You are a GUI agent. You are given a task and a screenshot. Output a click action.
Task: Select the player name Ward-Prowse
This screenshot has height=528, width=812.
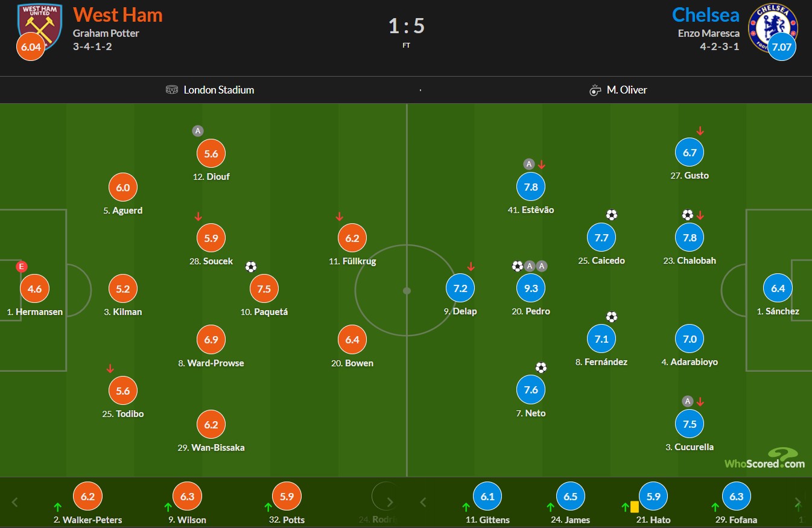coord(215,363)
